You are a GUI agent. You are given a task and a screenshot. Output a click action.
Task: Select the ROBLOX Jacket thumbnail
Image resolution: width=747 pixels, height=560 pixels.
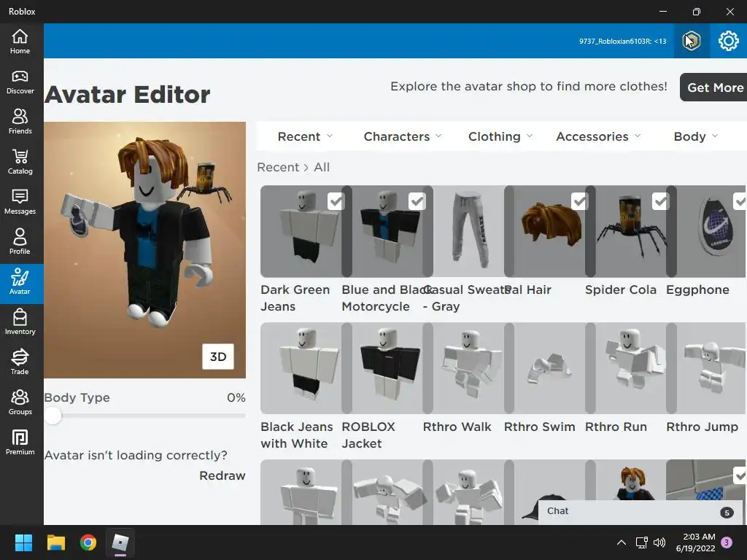[387, 368]
